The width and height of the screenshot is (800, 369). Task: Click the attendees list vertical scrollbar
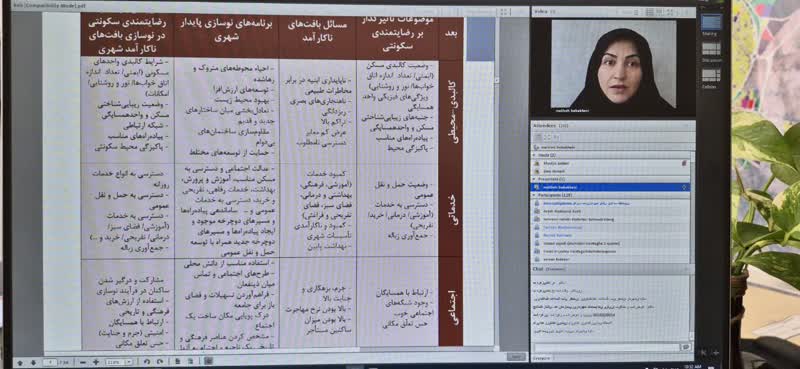(693, 204)
